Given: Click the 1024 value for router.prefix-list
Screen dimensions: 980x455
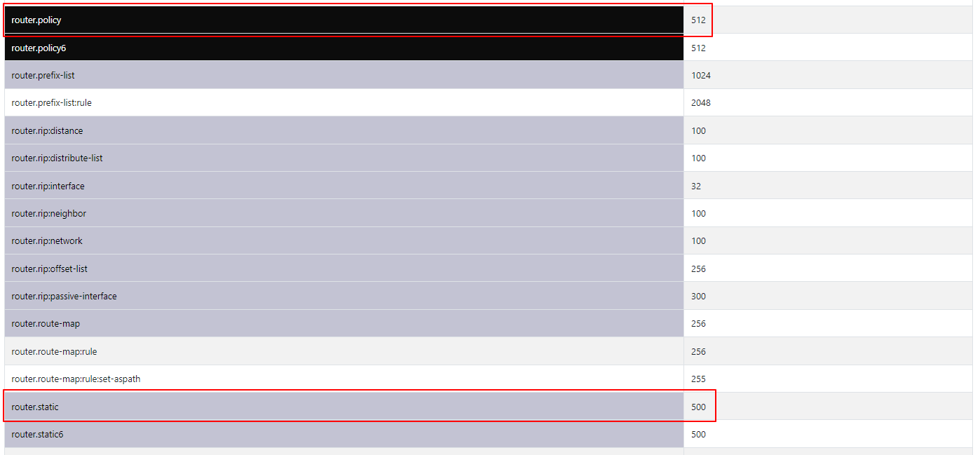Looking at the screenshot, I should (700, 75).
